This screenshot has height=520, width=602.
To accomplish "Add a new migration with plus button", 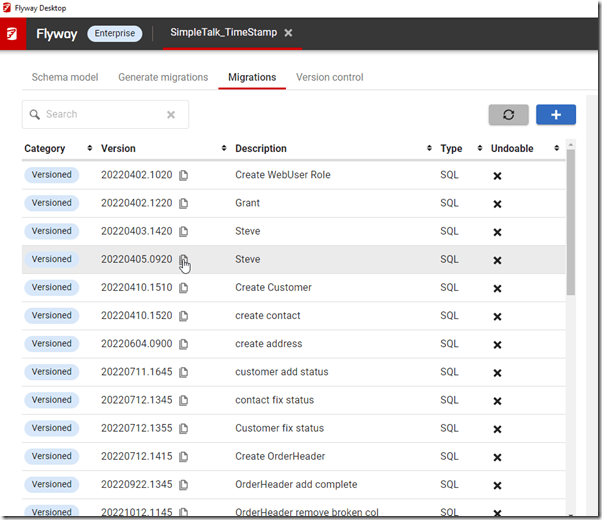I will 555,115.
